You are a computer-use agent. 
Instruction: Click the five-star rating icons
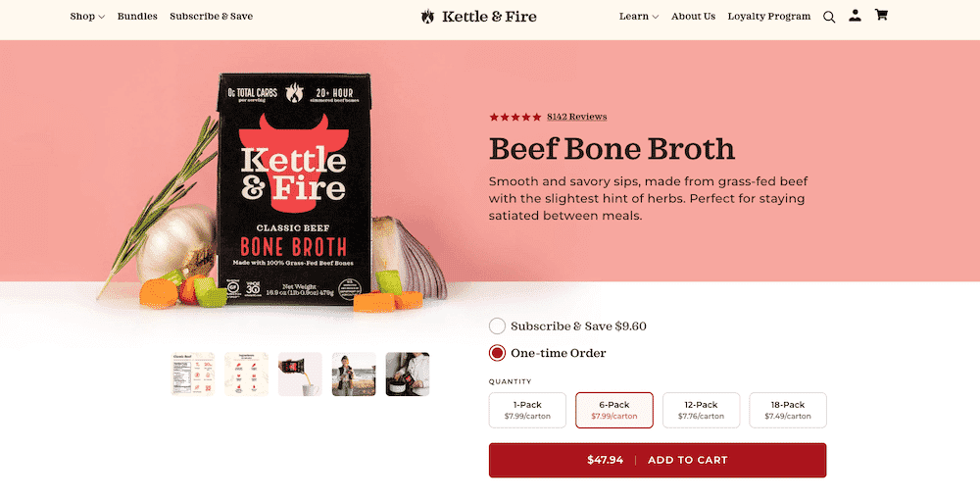point(514,117)
